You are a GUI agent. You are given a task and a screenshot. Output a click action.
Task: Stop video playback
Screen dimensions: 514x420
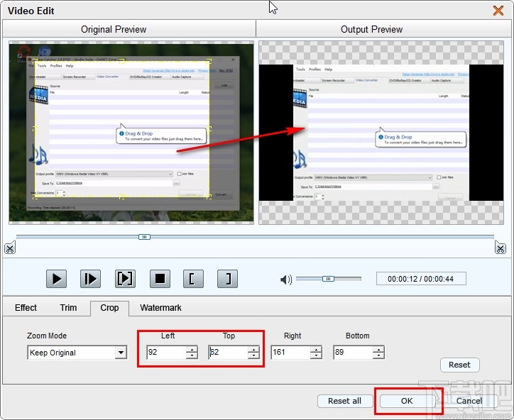coord(160,279)
